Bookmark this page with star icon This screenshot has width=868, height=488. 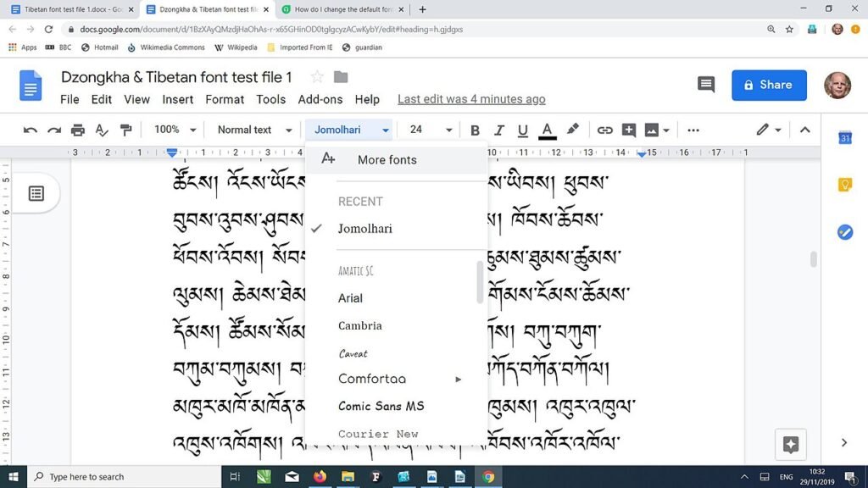pyautogui.click(x=789, y=30)
